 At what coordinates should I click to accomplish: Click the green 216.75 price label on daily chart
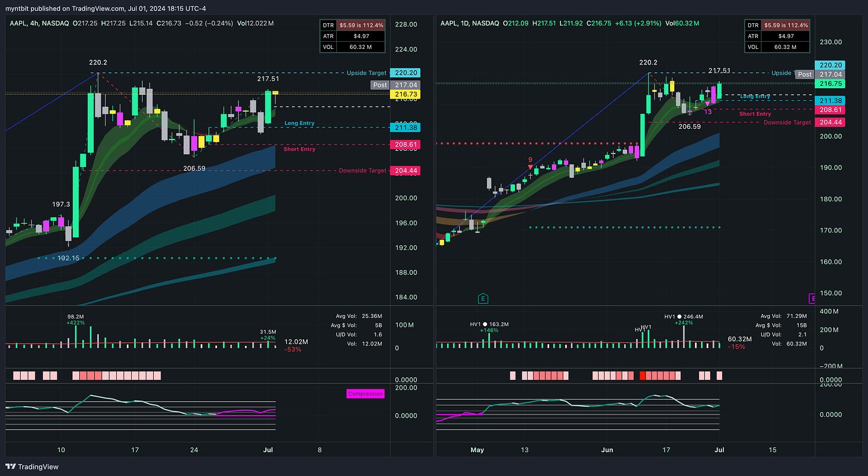[830, 84]
